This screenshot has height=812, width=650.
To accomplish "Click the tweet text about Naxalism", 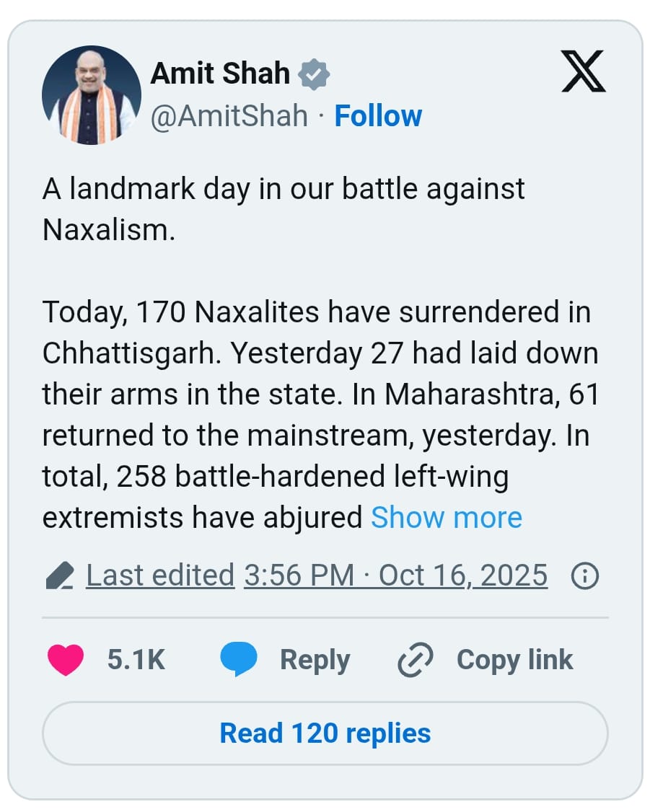I will coord(283,209).
